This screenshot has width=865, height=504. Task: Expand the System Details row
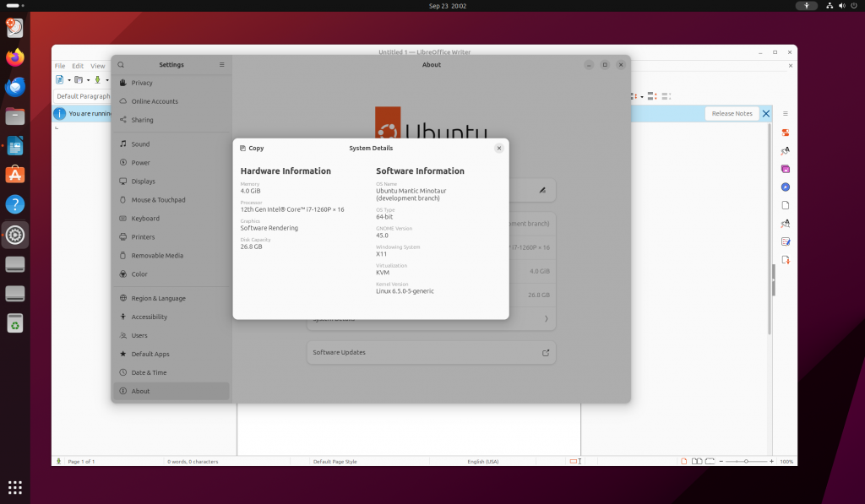pos(431,318)
